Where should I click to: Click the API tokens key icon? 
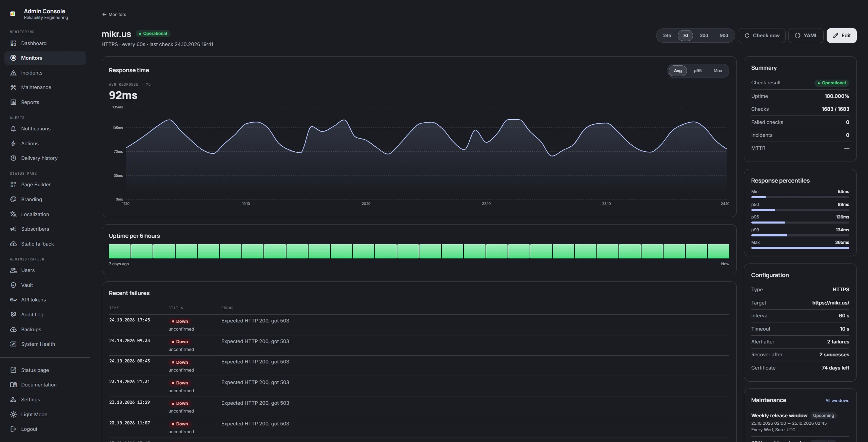(13, 300)
